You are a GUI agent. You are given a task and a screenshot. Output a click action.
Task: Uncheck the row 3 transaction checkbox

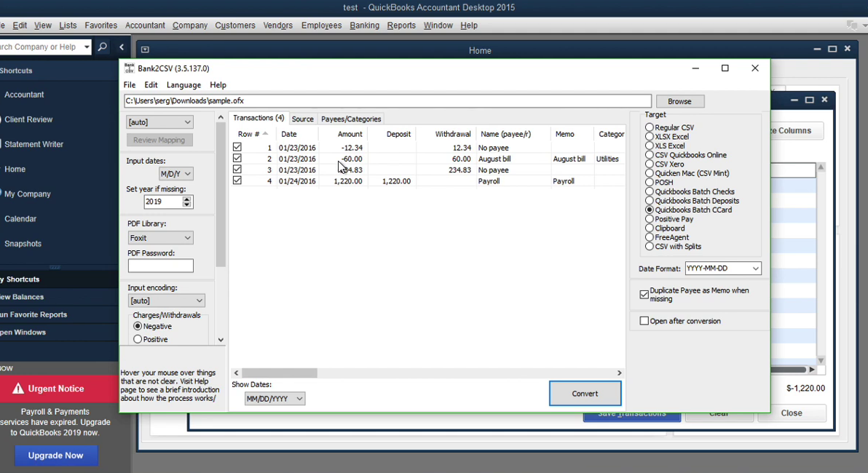click(x=237, y=170)
